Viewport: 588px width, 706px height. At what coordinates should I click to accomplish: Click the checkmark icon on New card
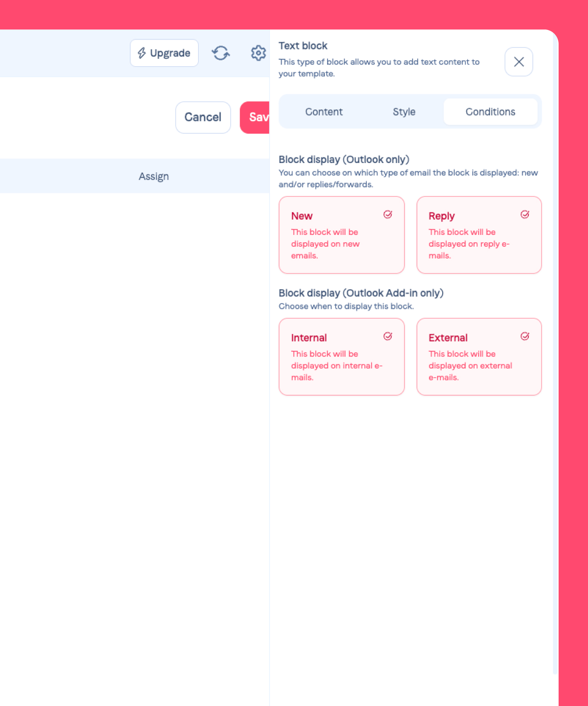[x=388, y=214]
